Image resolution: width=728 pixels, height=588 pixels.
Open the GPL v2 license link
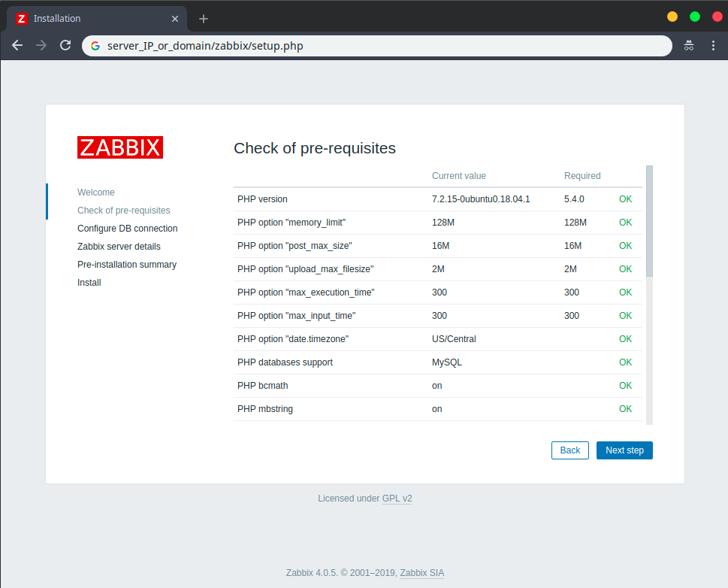click(x=397, y=499)
